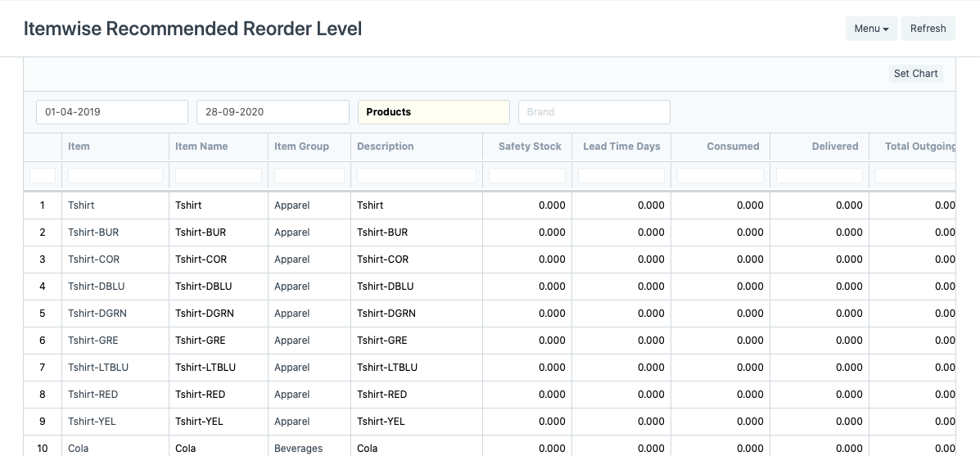Click the Lead Time Days column header
Viewport: 980px width, 456px height.
(621, 147)
